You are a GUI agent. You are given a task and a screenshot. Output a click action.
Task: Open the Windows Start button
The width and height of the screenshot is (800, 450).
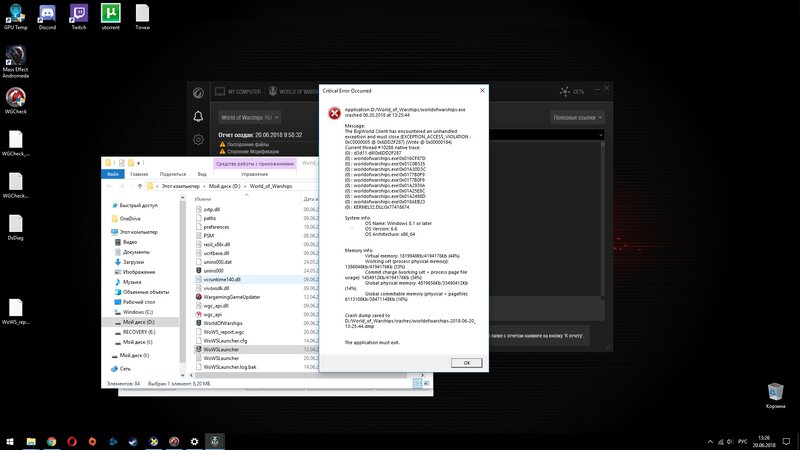(10, 441)
